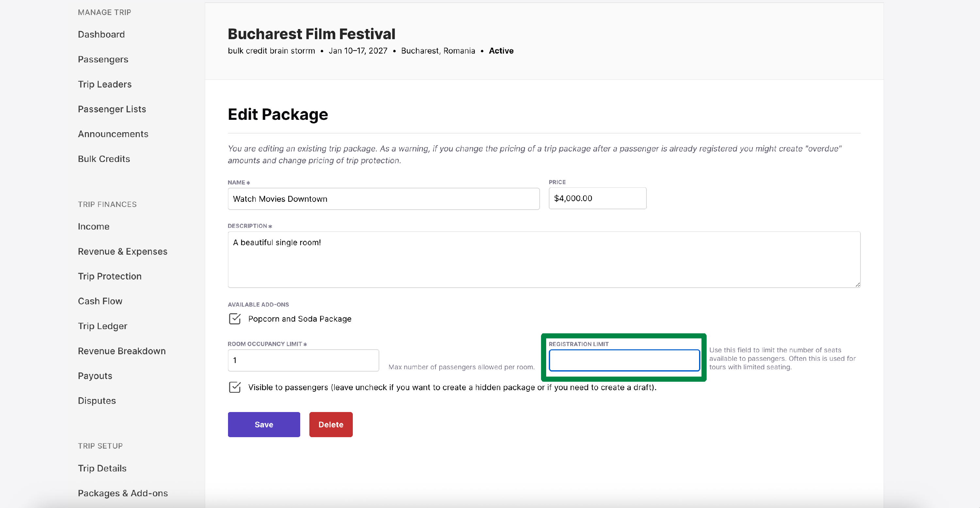
Task: Select Trip Protection in Trip Finances
Action: [109, 276]
